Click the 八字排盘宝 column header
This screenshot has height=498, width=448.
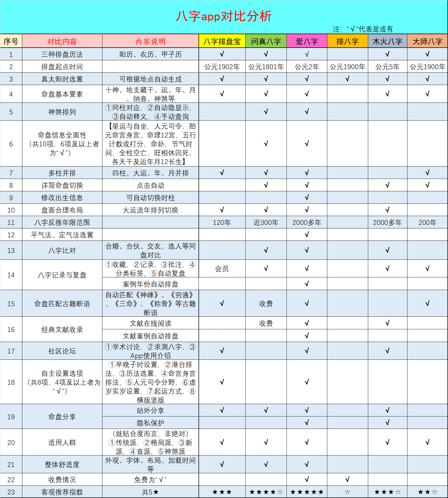[x=222, y=41]
